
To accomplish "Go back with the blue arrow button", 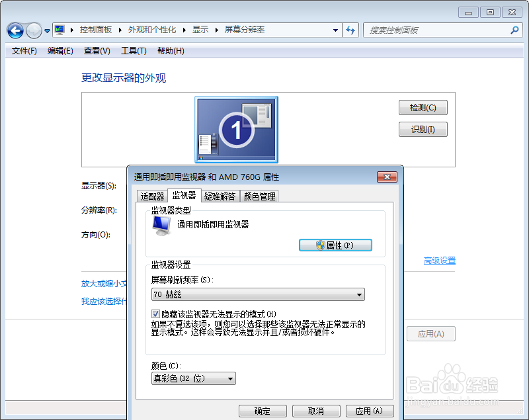I will (x=15, y=30).
